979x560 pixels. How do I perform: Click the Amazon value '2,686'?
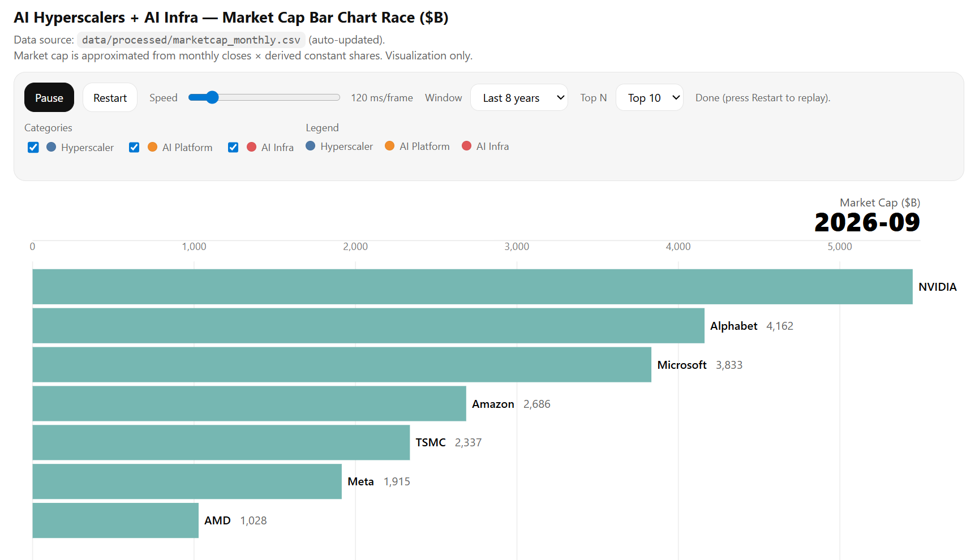536,404
